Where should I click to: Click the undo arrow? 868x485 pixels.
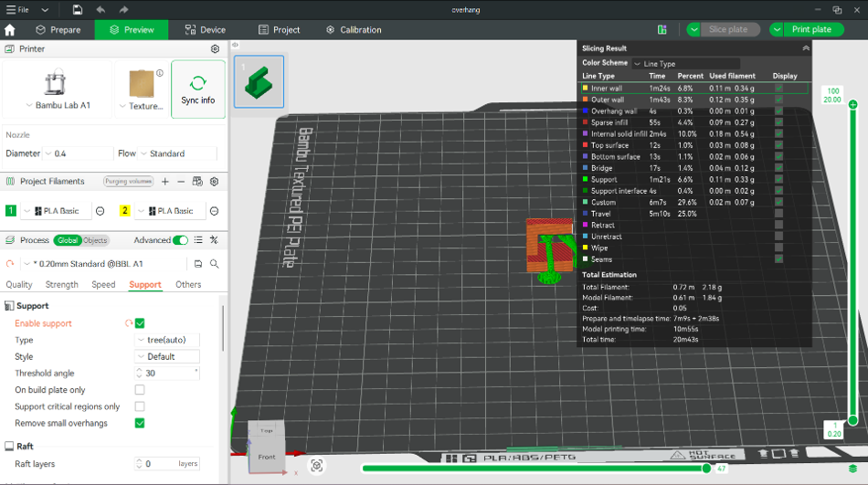(101, 9)
